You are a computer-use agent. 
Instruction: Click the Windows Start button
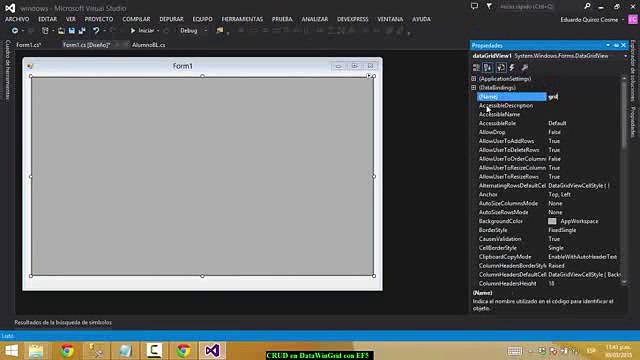click(x=11, y=351)
